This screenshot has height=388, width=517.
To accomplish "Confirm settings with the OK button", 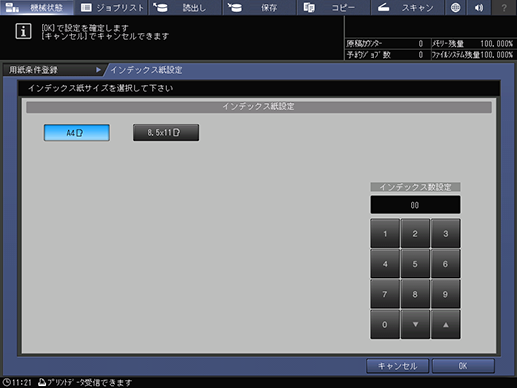I will coord(463,366).
